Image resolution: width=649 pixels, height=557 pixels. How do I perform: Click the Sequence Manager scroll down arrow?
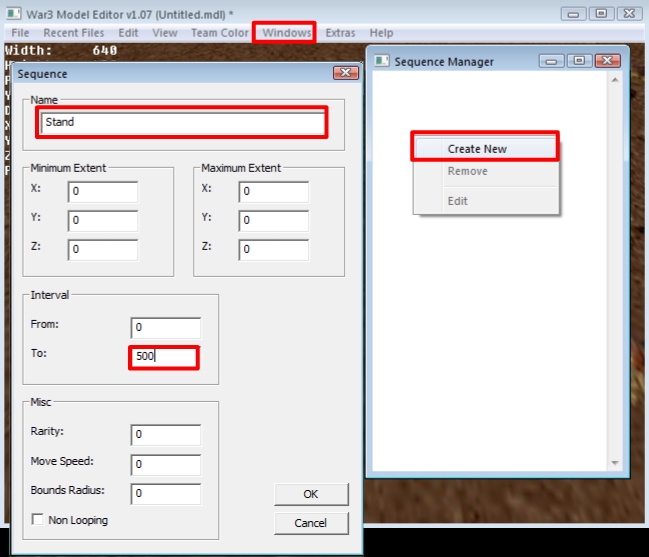click(615, 463)
